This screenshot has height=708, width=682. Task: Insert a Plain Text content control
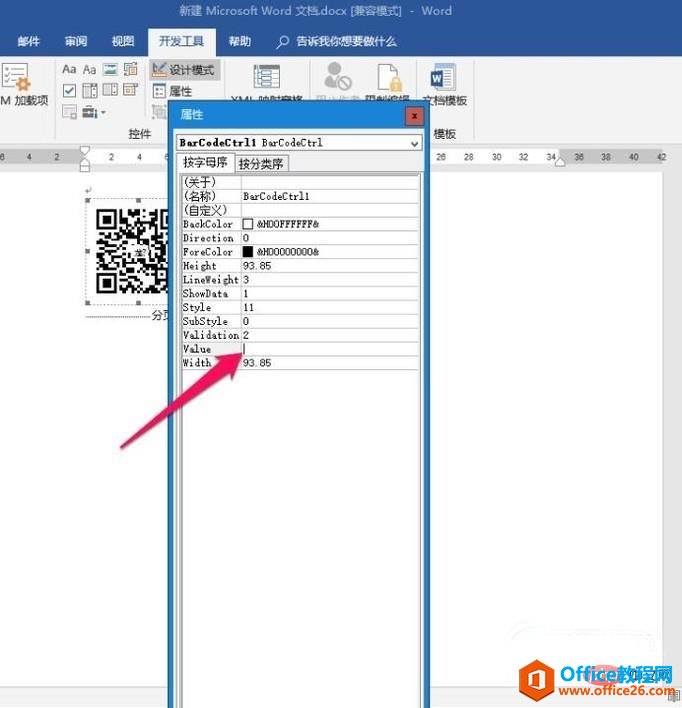[x=89, y=70]
